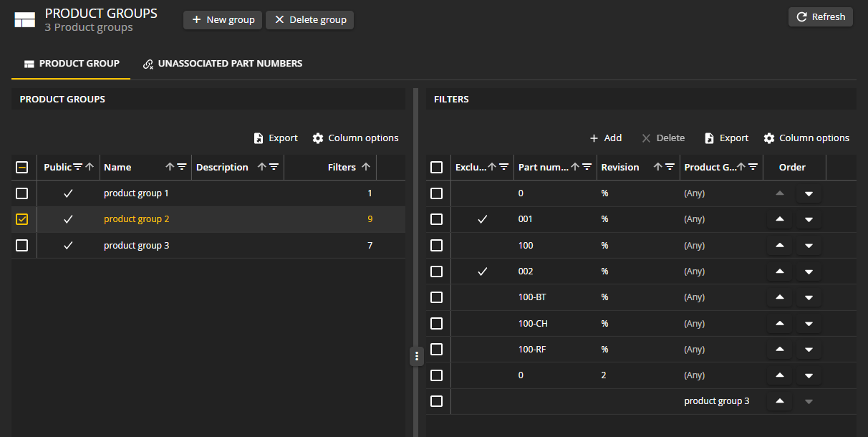The image size is (868, 437).
Task: Move filter 100-CH down
Action: click(809, 323)
